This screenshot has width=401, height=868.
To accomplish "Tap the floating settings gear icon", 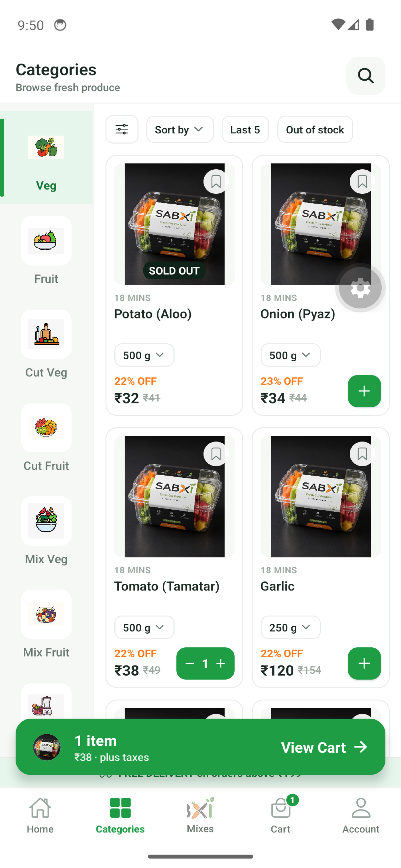I will point(360,288).
